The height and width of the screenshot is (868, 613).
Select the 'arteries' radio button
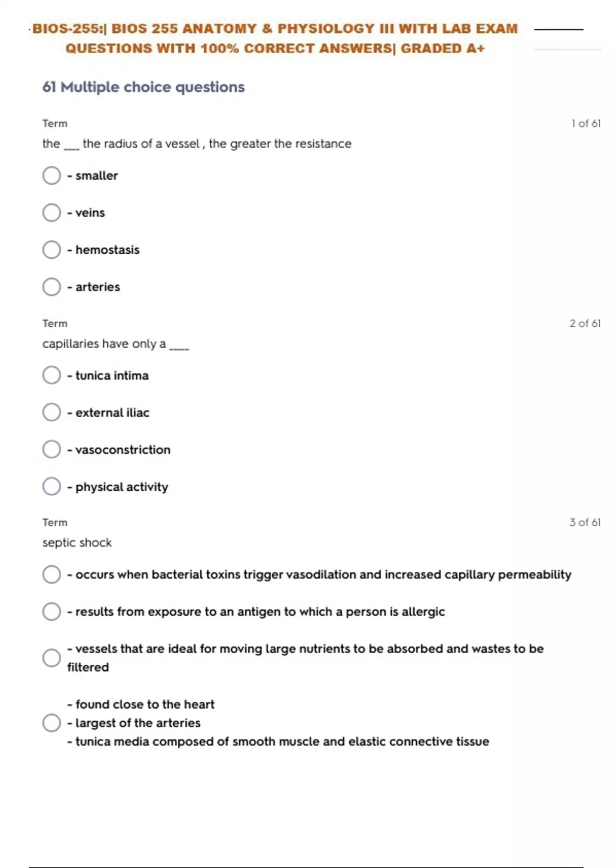coord(52,287)
